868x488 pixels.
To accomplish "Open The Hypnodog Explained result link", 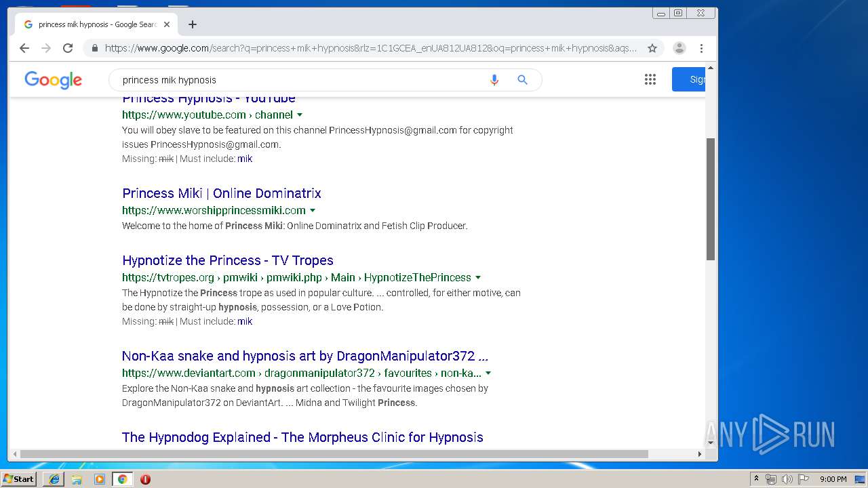I will click(302, 437).
